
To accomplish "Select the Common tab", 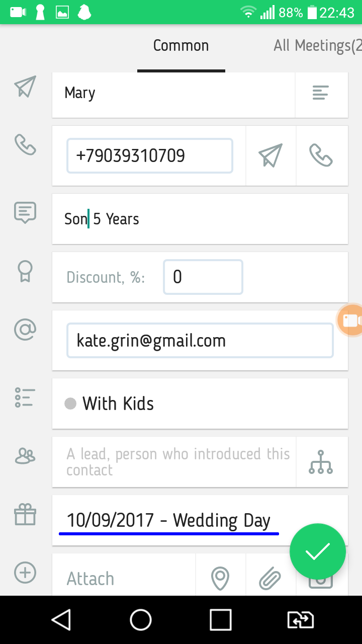I will [181, 46].
